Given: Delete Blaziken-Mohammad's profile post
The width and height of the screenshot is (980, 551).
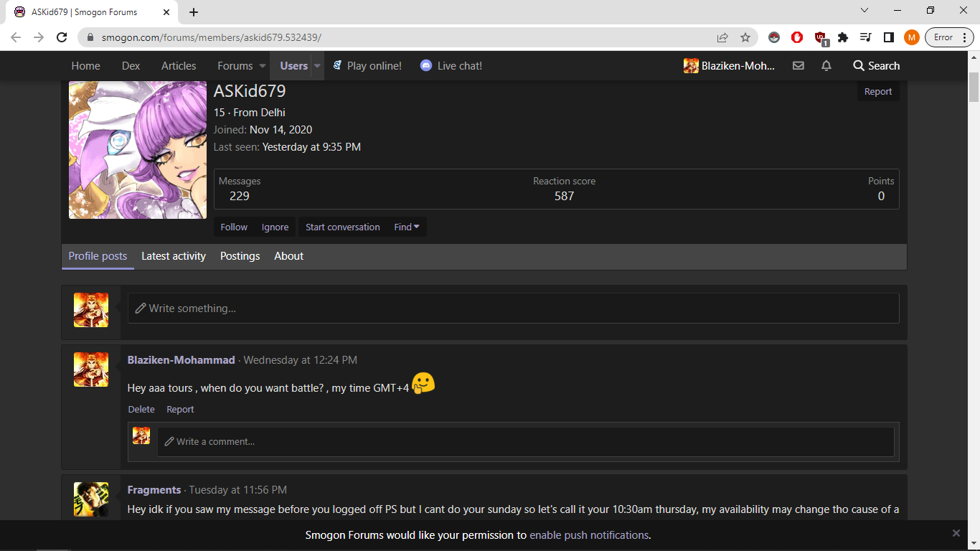Looking at the screenshot, I should (141, 410).
